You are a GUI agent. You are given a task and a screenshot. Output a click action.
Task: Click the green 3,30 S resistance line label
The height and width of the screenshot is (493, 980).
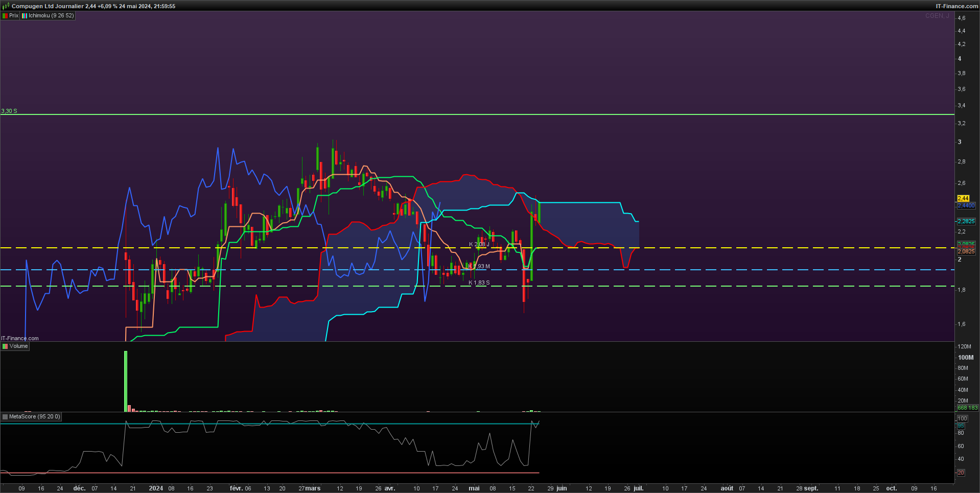[9, 111]
